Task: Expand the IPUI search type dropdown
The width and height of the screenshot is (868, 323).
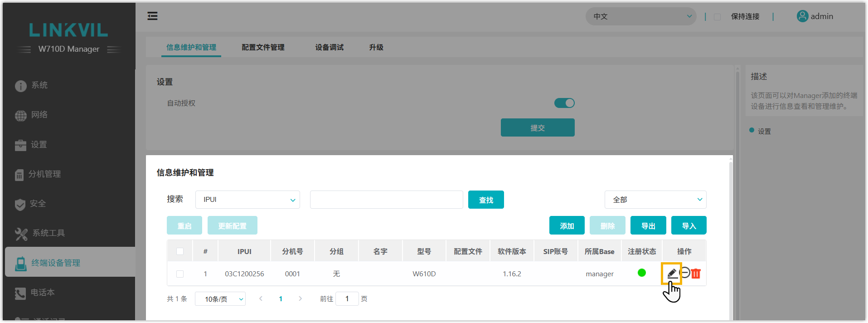Action: pyautogui.click(x=247, y=200)
